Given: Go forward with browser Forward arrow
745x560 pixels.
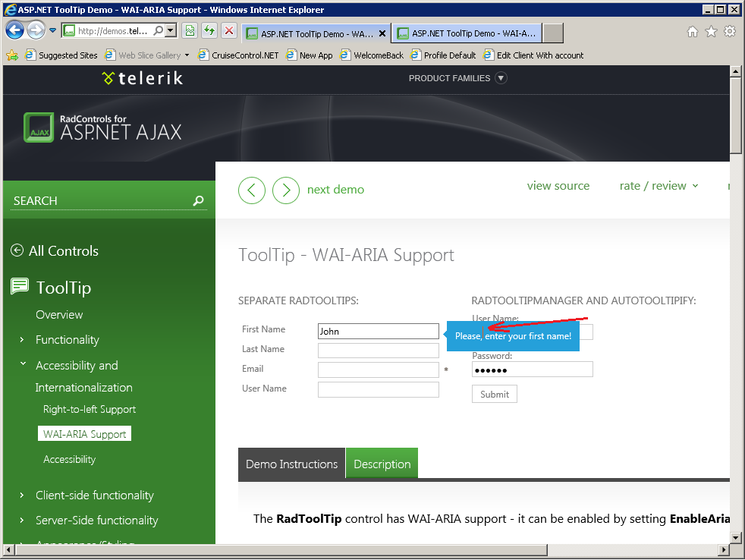Looking at the screenshot, I should point(36,30).
